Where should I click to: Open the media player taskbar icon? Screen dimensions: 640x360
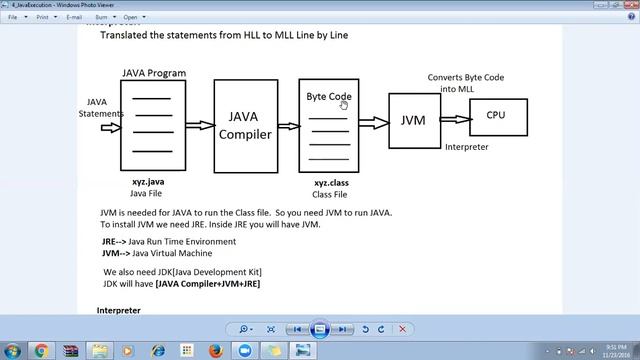(x=128, y=351)
